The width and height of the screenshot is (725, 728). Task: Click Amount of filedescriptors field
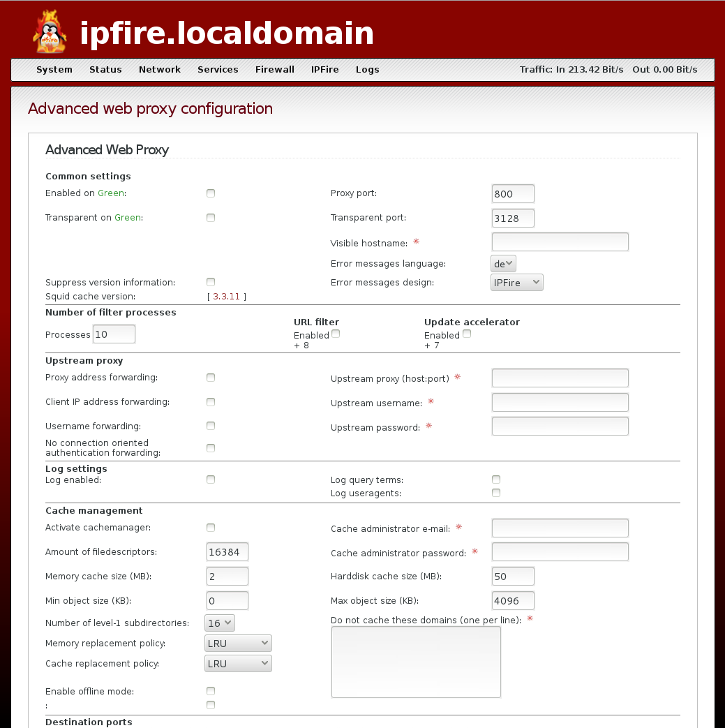[x=227, y=552]
